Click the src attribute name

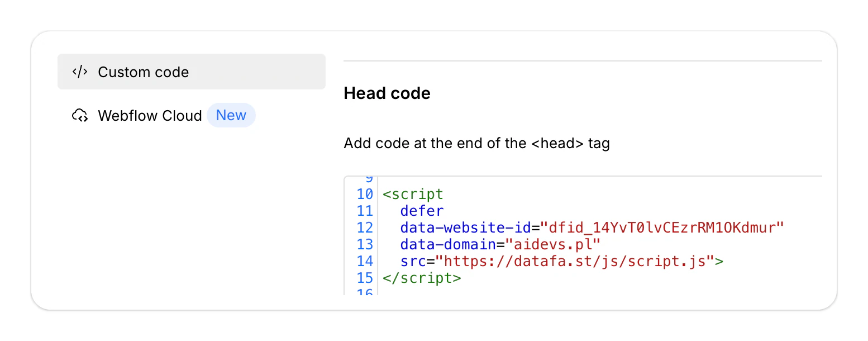[413, 261]
